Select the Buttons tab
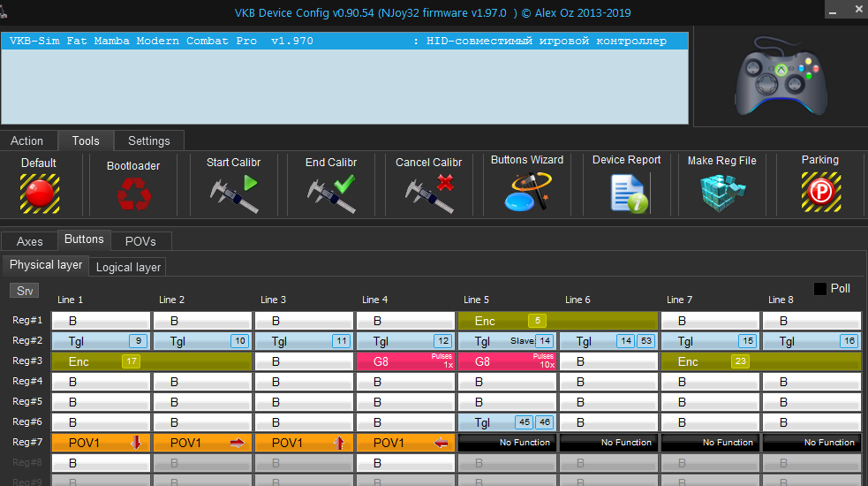 (84, 239)
